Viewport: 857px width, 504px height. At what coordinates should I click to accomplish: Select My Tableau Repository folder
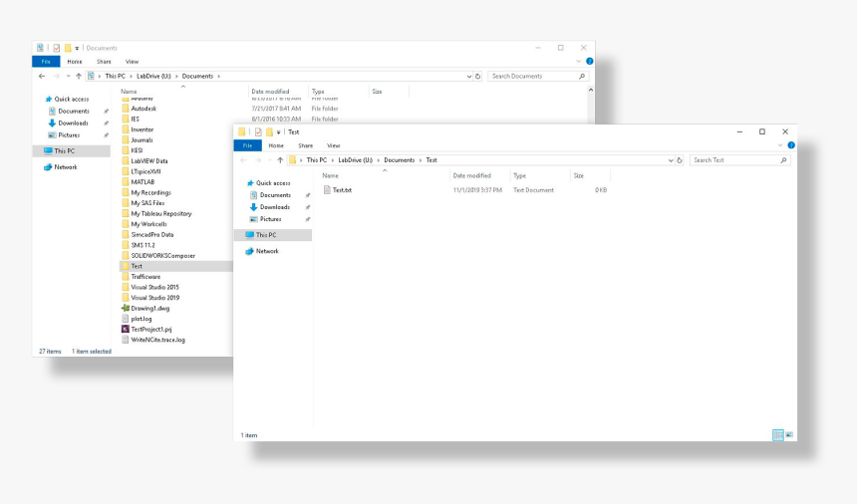pos(161,214)
